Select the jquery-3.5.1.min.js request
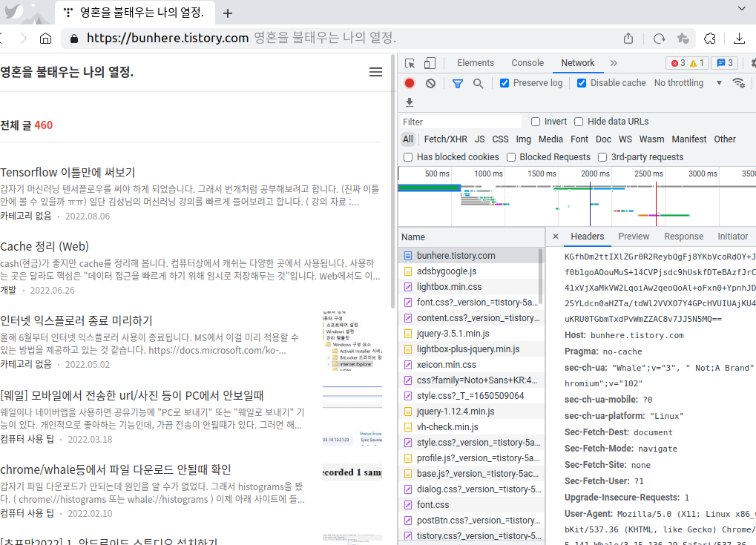The width and height of the screenshot is (756, 545). tap(470, 334)
